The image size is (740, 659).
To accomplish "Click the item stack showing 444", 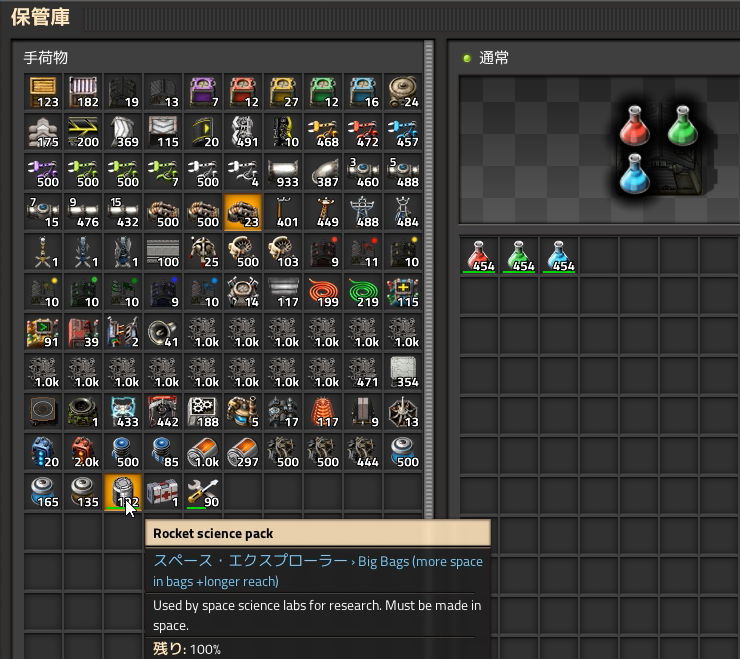I will click(363, 452).
